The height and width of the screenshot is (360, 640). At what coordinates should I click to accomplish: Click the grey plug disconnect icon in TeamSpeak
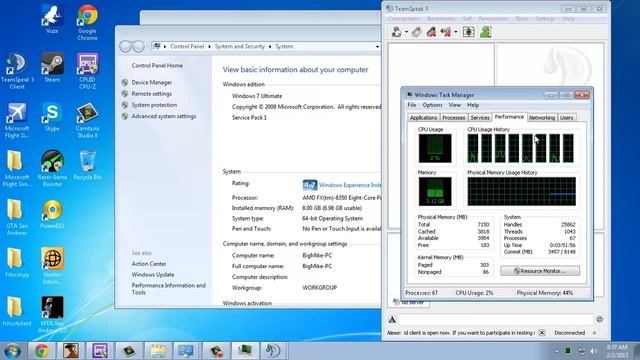[x=416, y=32]
